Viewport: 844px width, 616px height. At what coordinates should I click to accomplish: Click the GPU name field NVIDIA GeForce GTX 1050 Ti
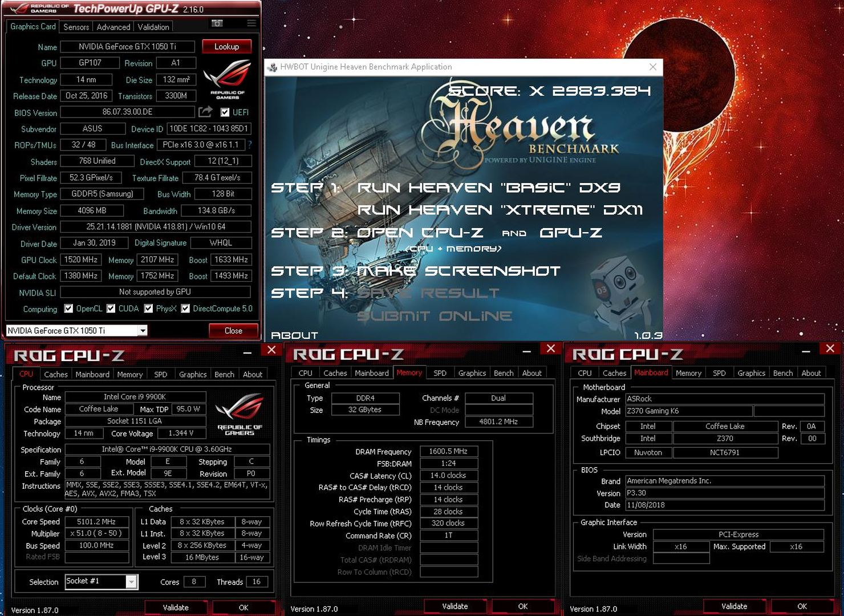pos(127,47)
